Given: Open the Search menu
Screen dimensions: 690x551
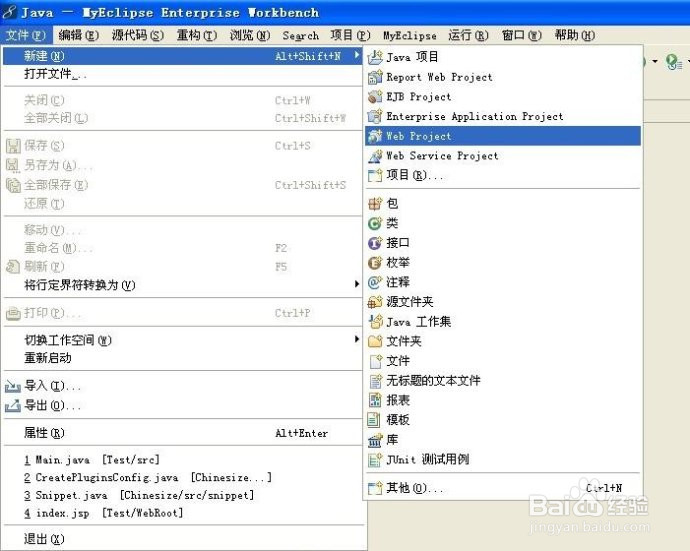Looking at the screenshot, I should tap(301, 35).
